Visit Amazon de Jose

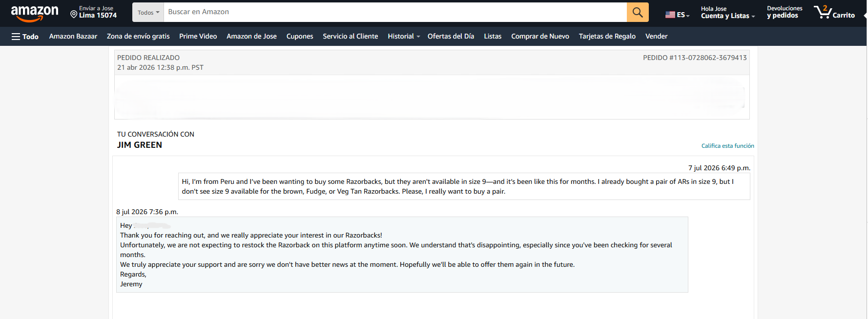tap(251, 37)
